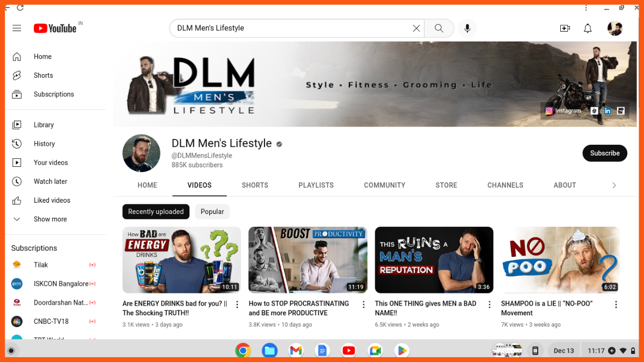Play the energy drinks video thumbnail
Image resolution: width=644 pixels, height=362 pixels.
click(181, 260)
